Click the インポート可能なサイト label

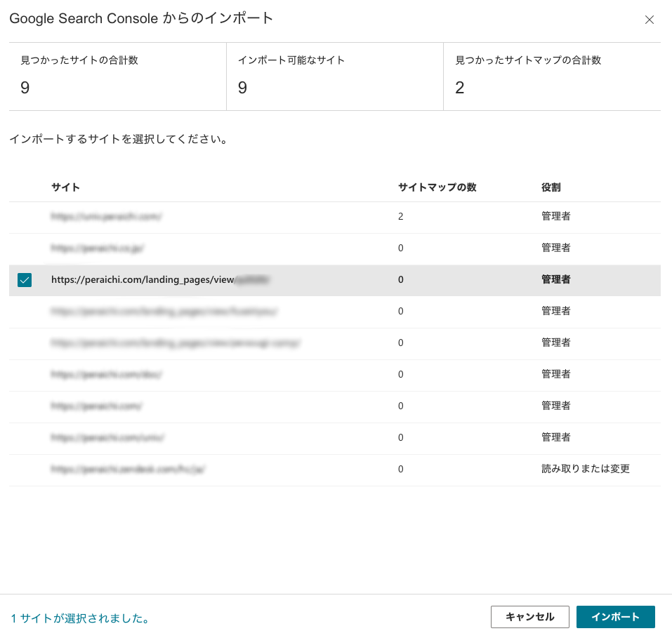coord(291,60)
